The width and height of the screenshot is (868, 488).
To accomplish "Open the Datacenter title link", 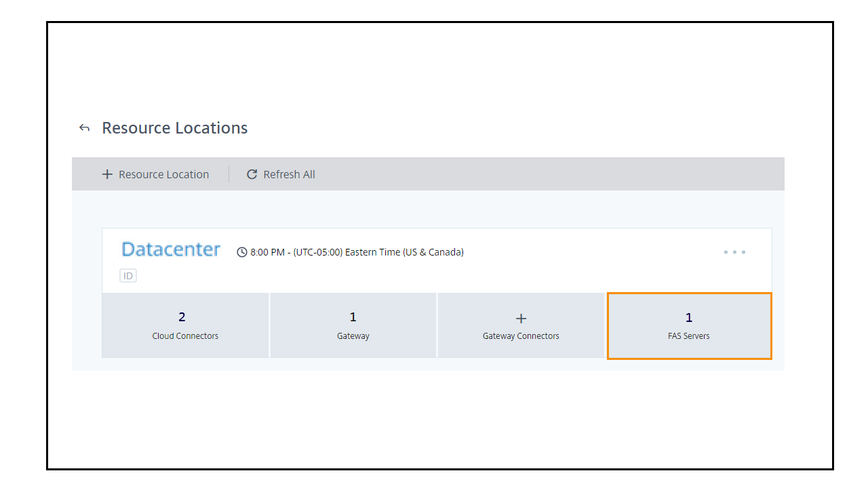I will 171,249.
